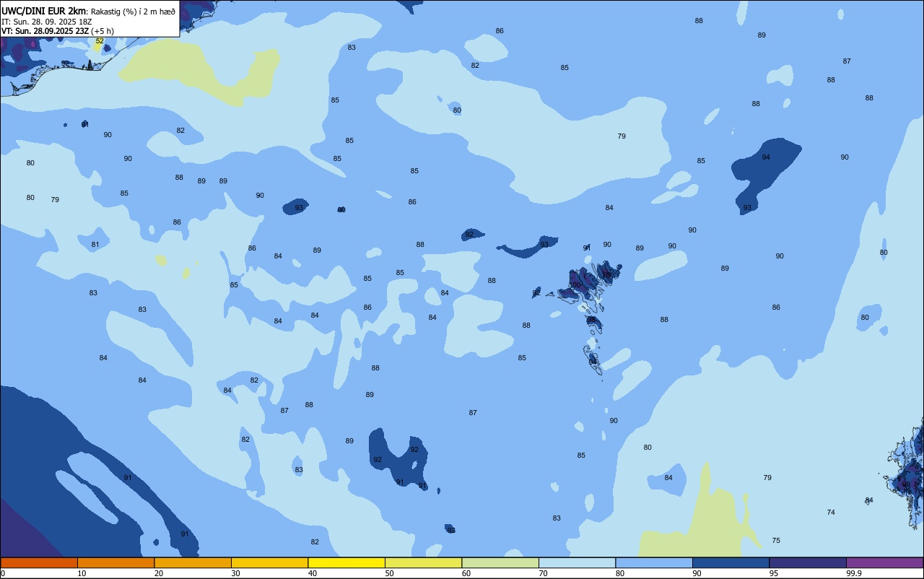The height and width of the screenshot is (579, 924).
Task: Click the legend tick label '60'
Action: tap(466, 573)
